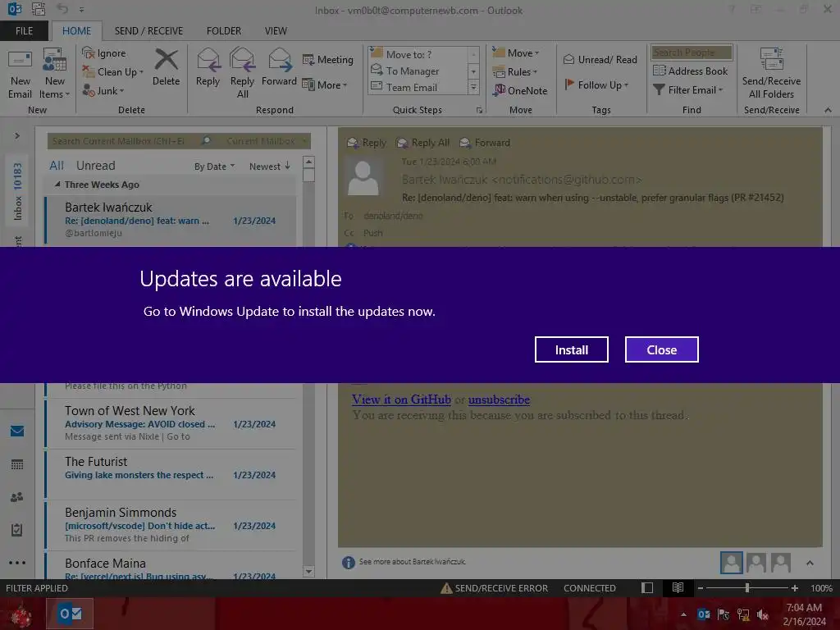Image resolution: width=840 pixels, height=630 pixels.
Task: Open the Rules dropdown
Action: coord(515,72)
